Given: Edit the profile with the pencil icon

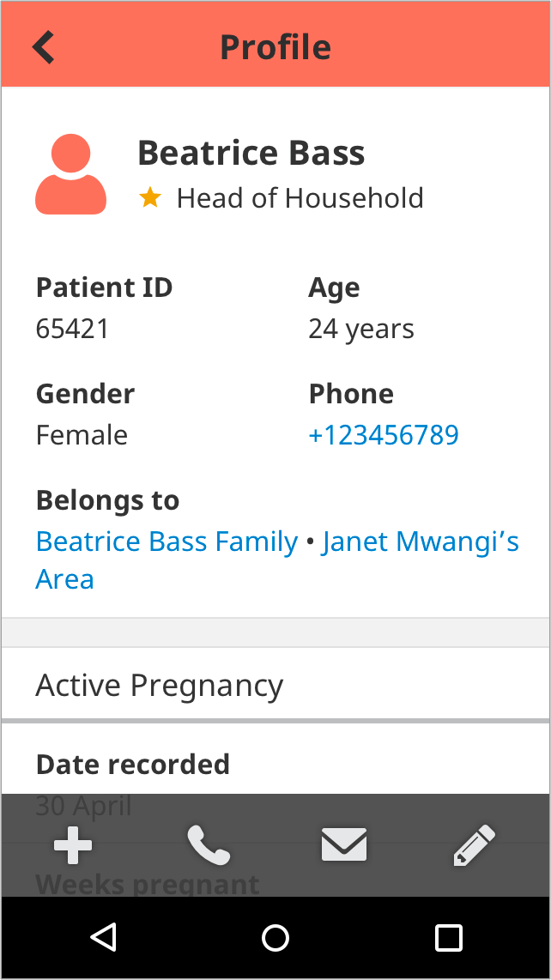Looking at the screenshot, I should click(x=474, y=845).
